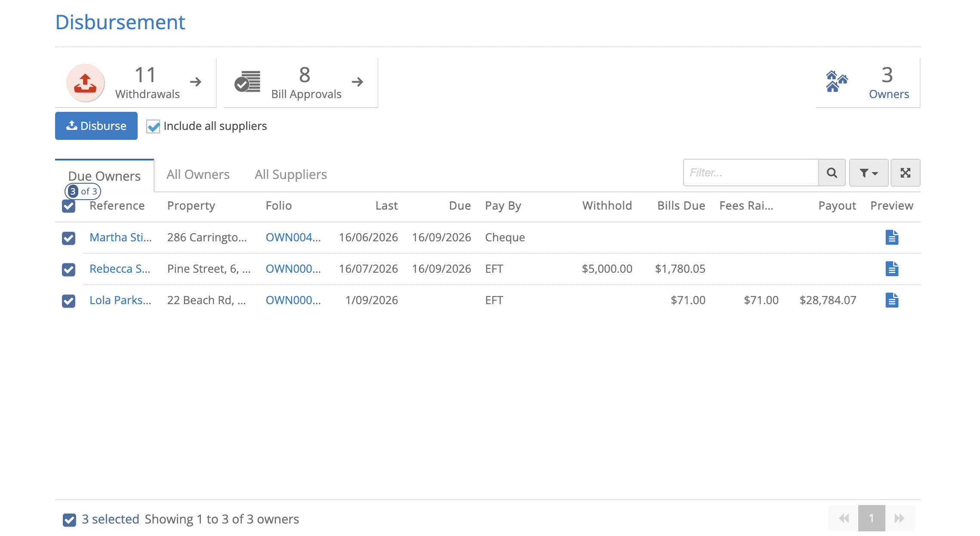Switch to All Suppliers tab

coord(290,175)
